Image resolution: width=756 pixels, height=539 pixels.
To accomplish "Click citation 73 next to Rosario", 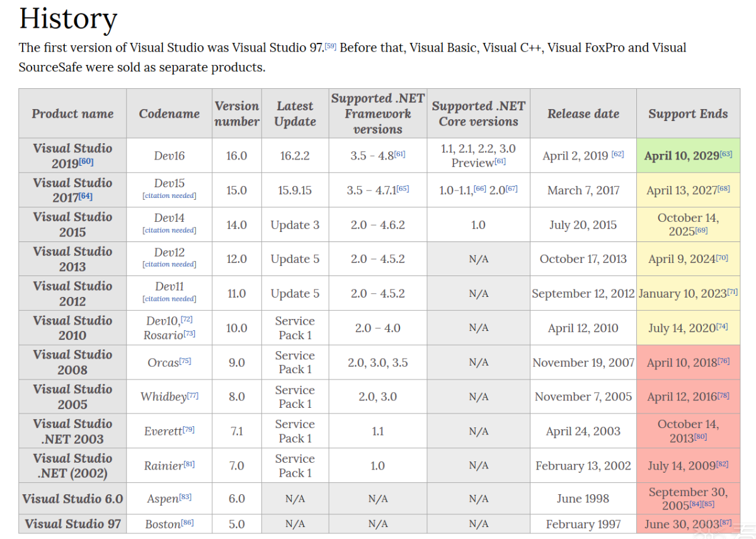I will coord(190,333).
